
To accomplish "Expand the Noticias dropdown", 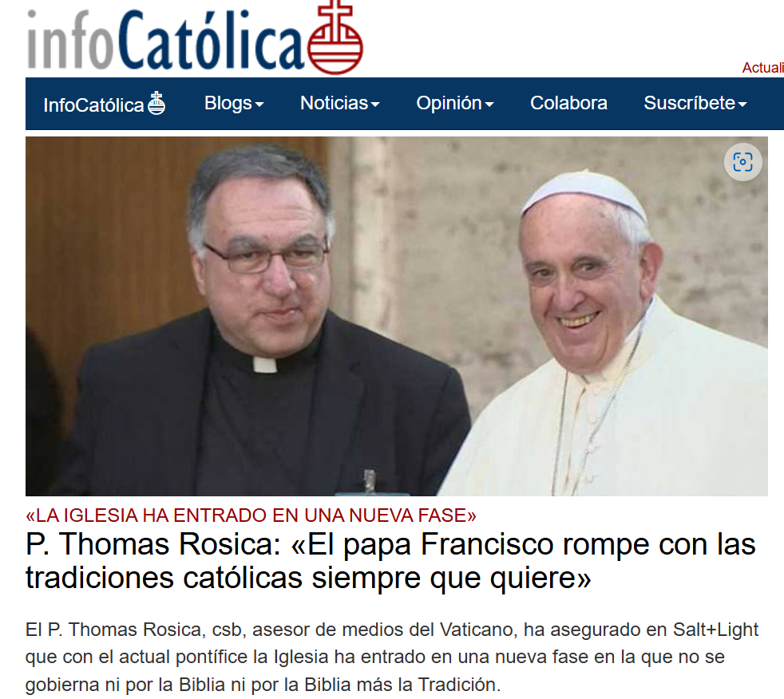I will [339, 104].
